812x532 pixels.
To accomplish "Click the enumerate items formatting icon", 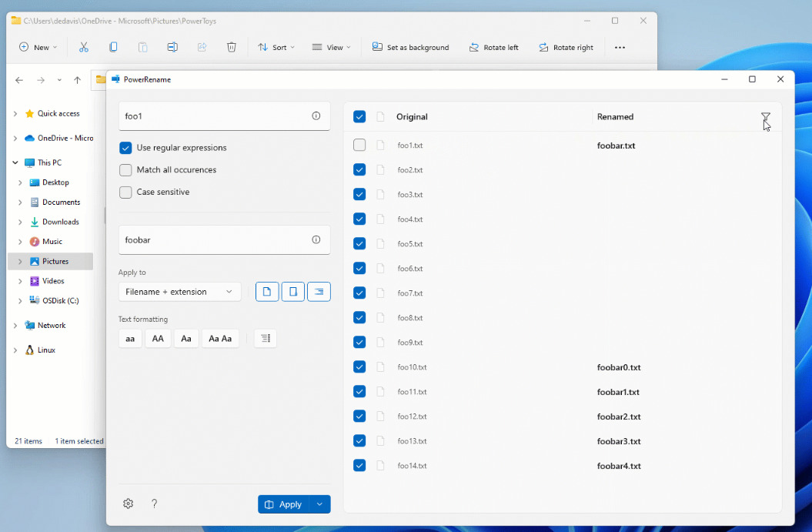I will click(x=265, y=338).
